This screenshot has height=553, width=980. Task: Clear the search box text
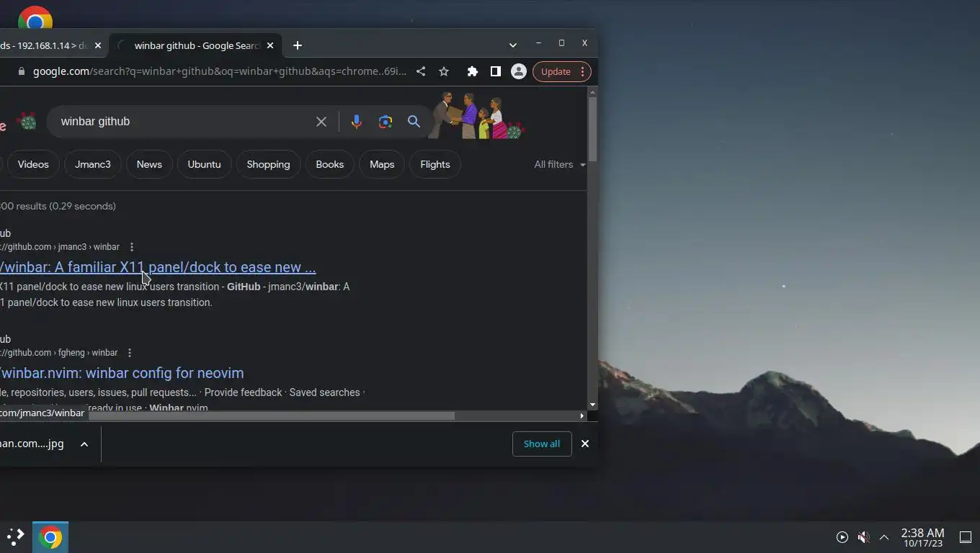click(321, 122)
